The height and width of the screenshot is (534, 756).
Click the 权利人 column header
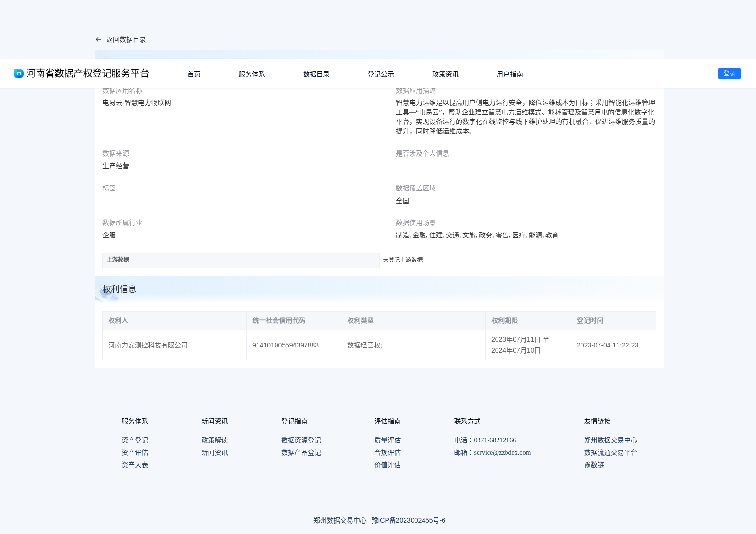click(175, 321)
